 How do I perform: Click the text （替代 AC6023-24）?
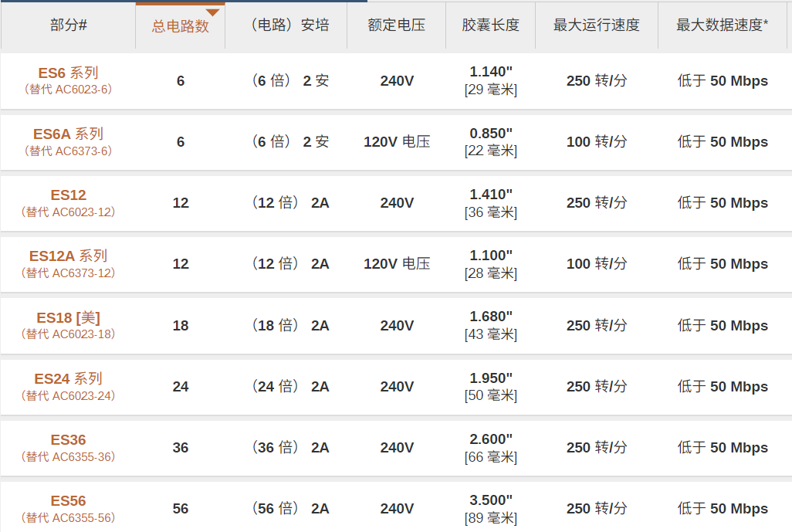pos(68,396)
